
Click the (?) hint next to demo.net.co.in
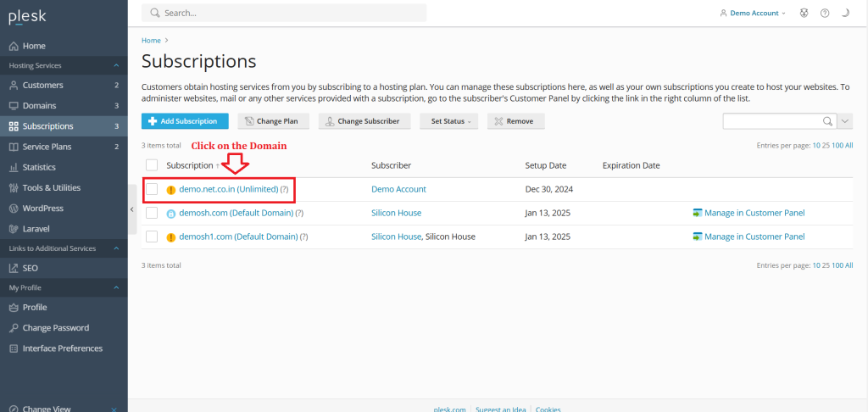tap(284, 189)
